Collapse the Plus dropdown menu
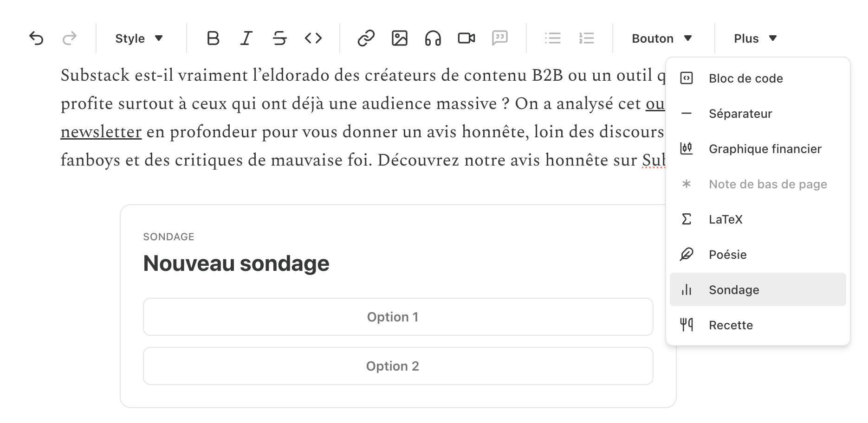 tap(755, 38)
